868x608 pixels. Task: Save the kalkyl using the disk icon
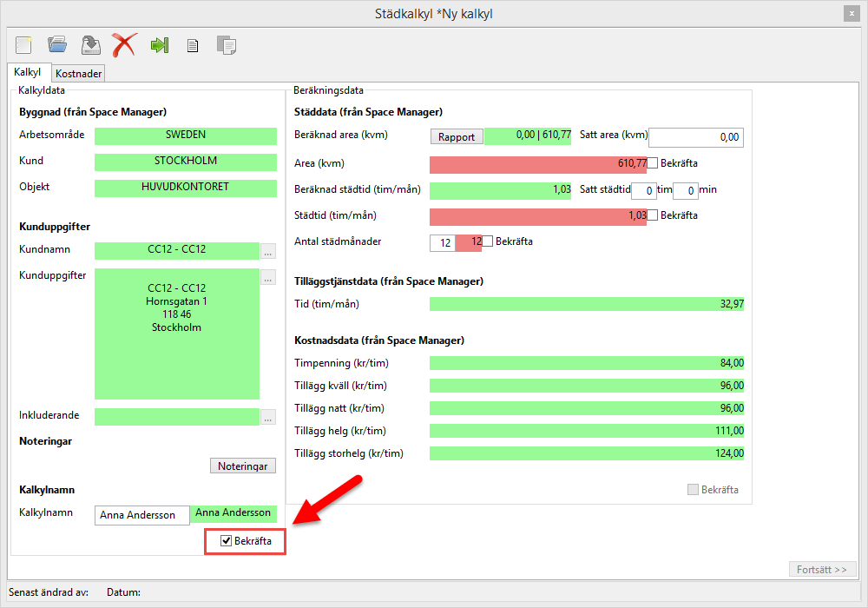[90, 44]
